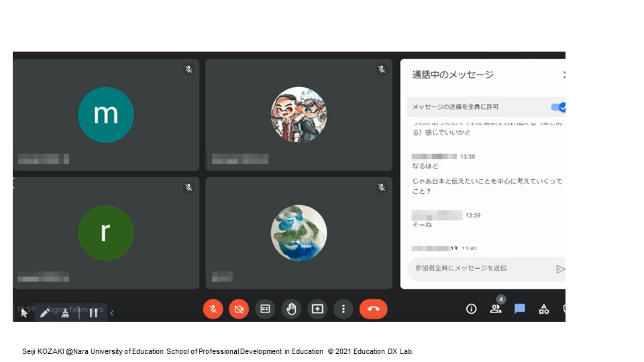Raise your hand in the meeting
This screenshot has height=362, width=644.
pos(291,309)
